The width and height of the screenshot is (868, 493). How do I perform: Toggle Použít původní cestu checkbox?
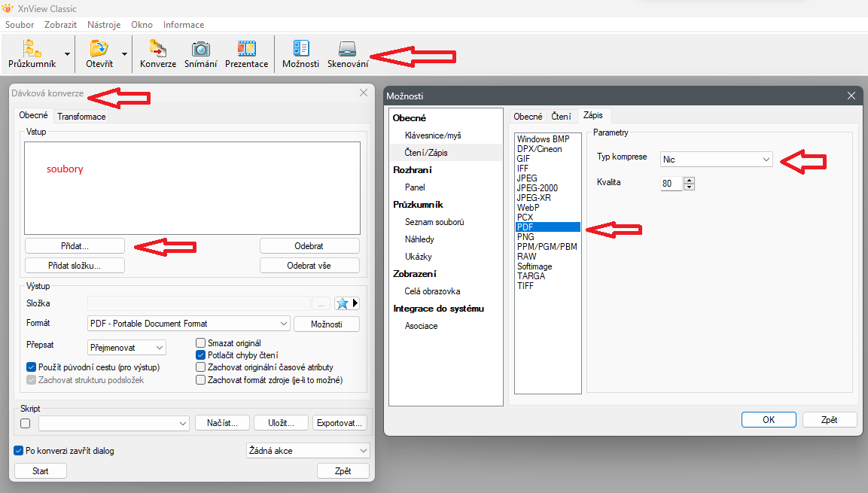(x=31, y=367)
